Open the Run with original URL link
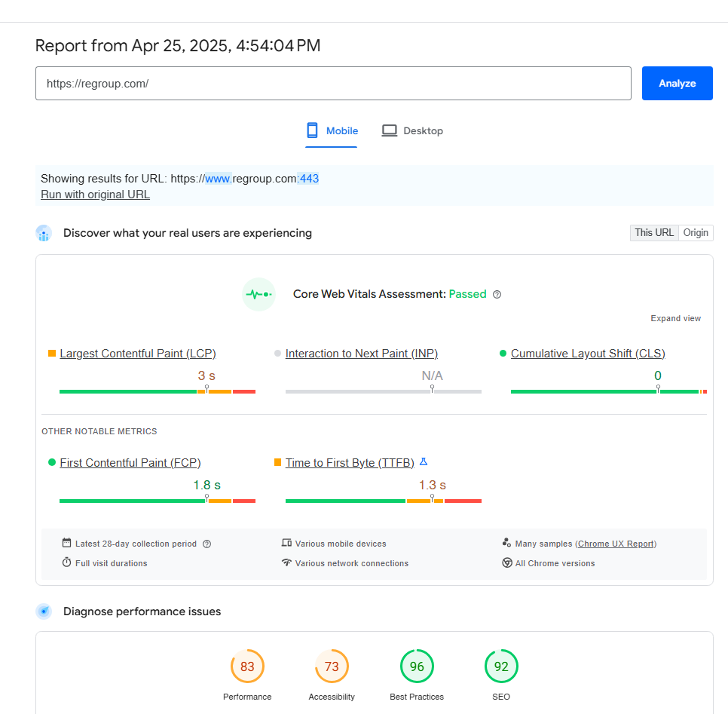728x714 pixels. tap(95, 195)
